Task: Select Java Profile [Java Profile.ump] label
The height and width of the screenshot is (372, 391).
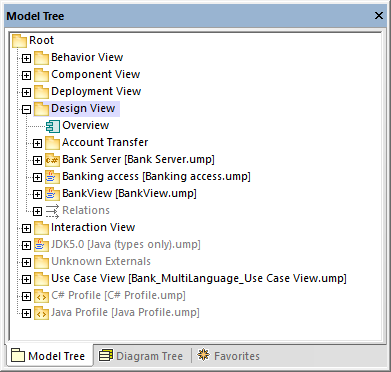Action: point(125,312)
